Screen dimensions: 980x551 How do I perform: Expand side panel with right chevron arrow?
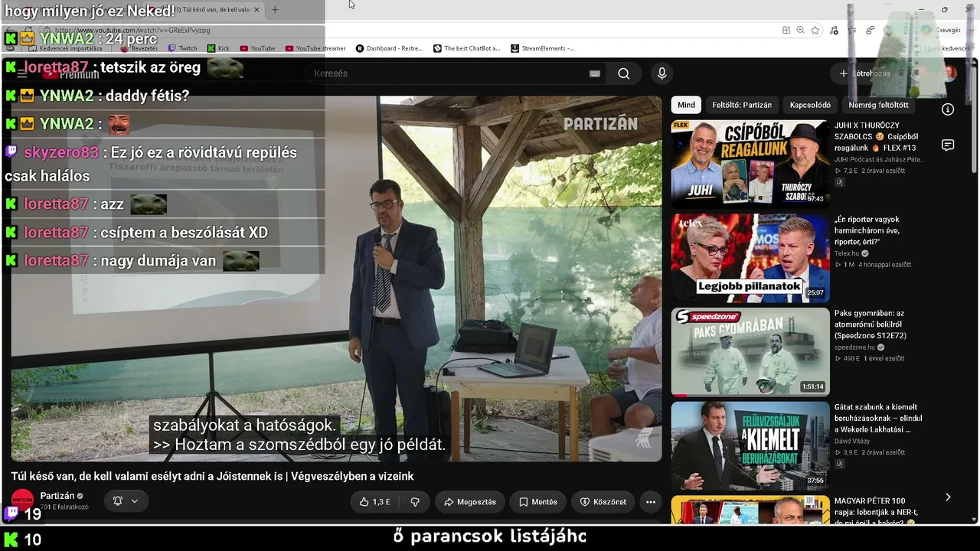(x=948, y=497)
